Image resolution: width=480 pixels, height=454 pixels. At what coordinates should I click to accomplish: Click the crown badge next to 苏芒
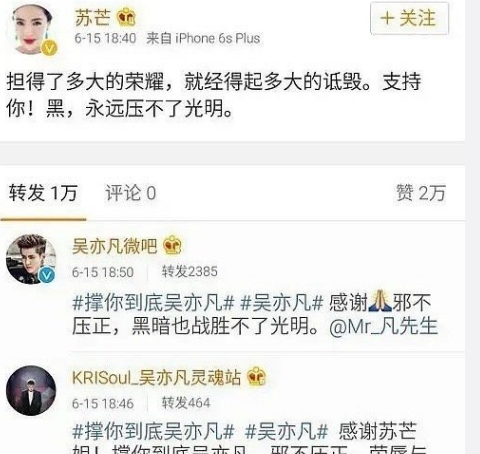[x=127, y=17]
